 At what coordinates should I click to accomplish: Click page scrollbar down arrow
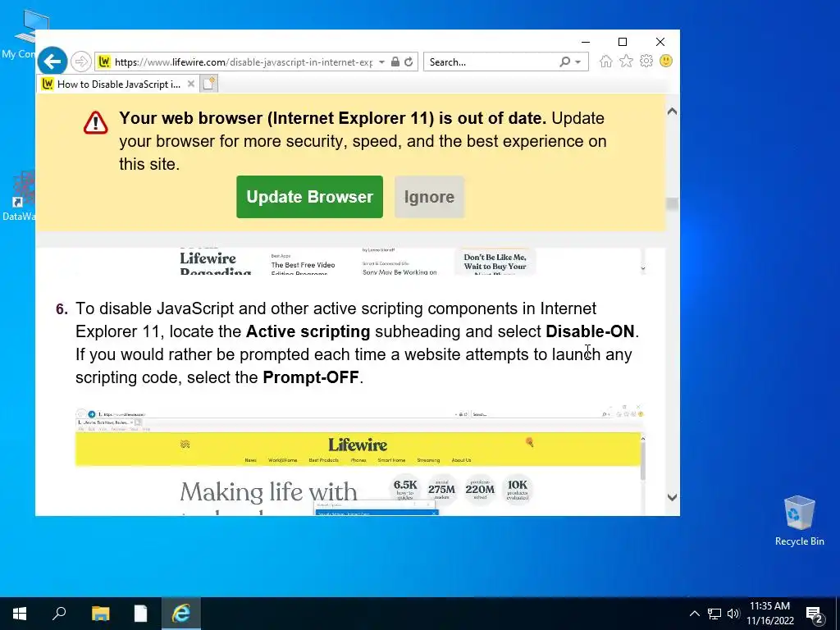[673, 497]
